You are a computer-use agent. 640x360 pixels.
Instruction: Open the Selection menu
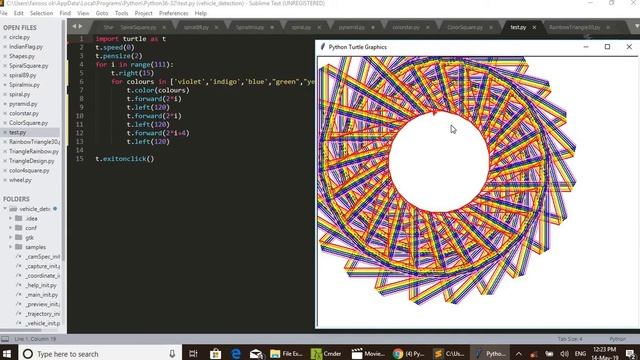(41, 13)
